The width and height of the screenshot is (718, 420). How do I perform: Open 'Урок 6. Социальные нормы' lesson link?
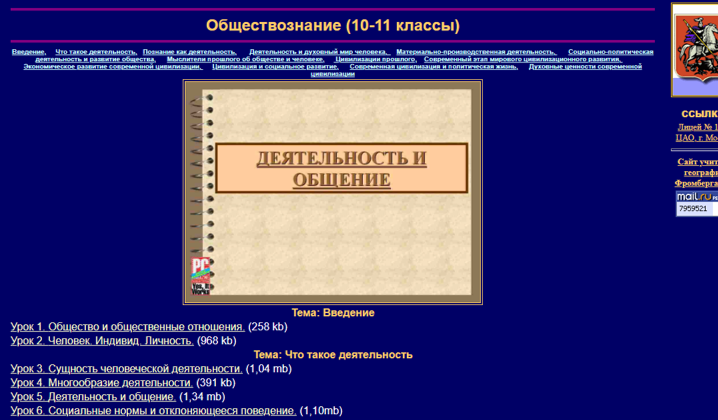pyautogui.click(x=153, y=410)
